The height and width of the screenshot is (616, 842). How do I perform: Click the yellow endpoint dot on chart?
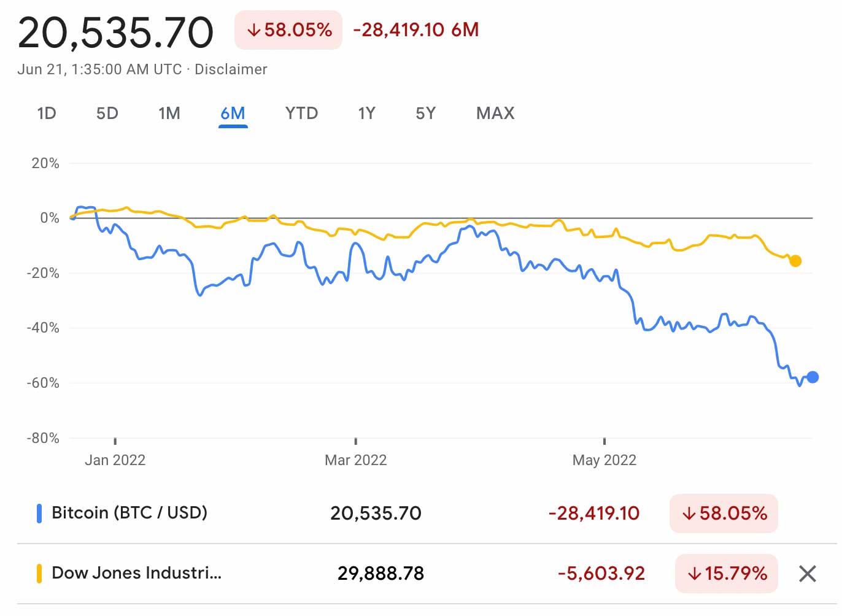(795, 261)
